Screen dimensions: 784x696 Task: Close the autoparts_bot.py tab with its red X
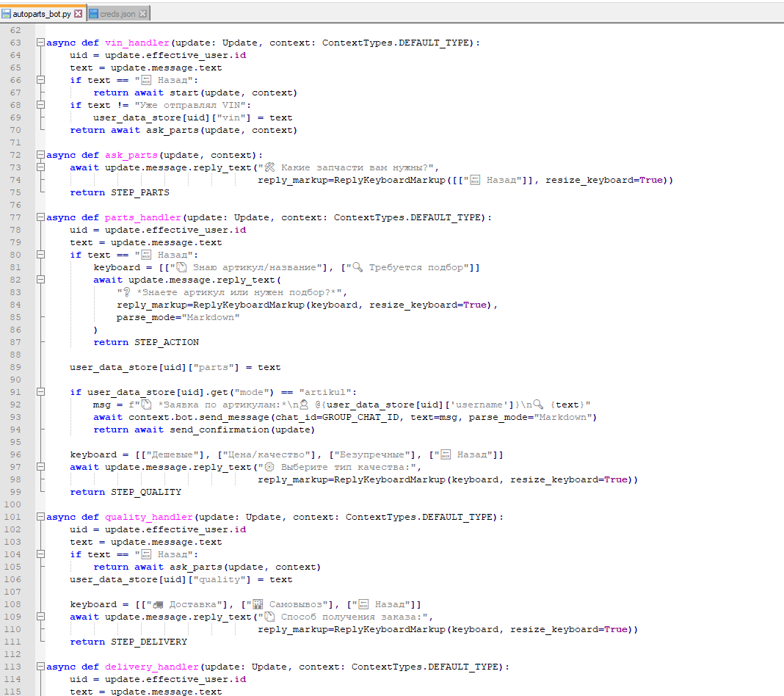78,13
